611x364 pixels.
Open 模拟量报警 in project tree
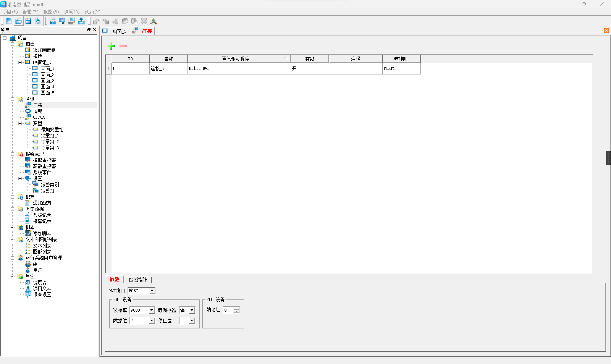(44, 160)
